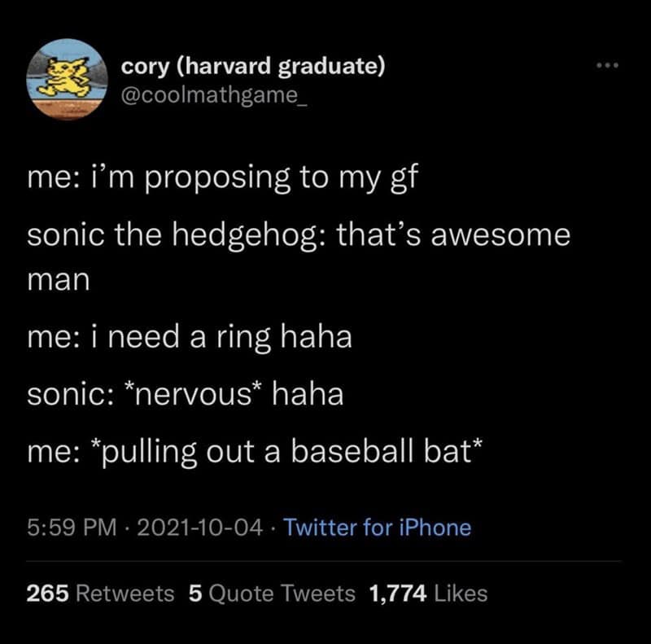Click the number 5 before Quote Tweets
The width and height of the screenshot is (651, 644).
coord(194,594)
